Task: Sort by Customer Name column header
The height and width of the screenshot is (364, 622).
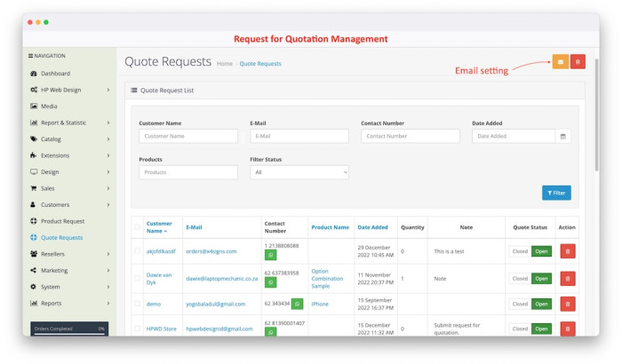Action: 159,227
